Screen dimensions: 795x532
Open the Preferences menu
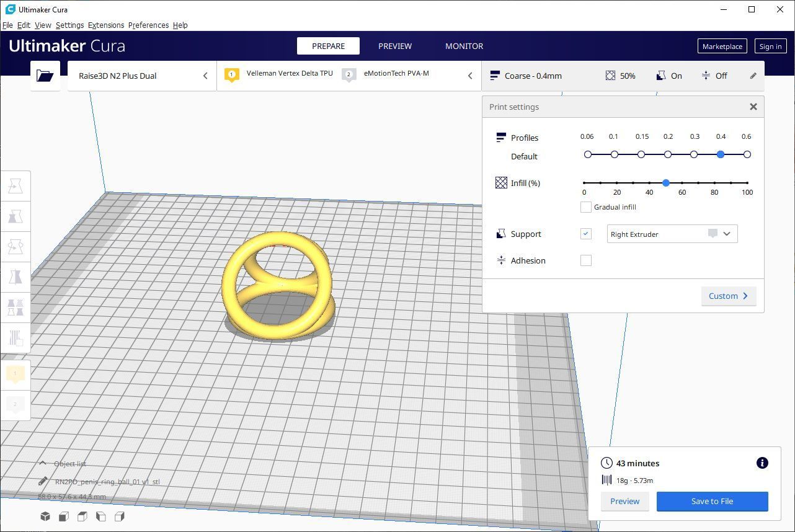pyautogui.click(x=148, y=25)
